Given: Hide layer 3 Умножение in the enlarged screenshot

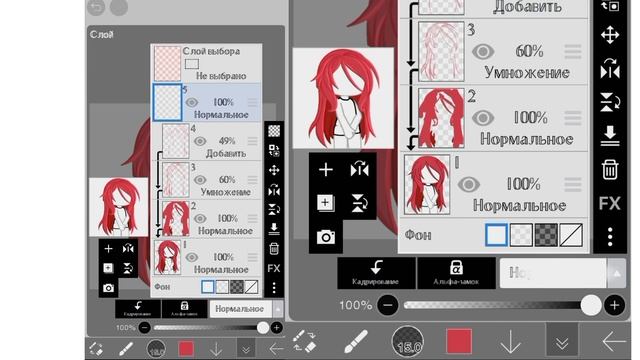Looking at the screenshot, I should tap(483, 52).
